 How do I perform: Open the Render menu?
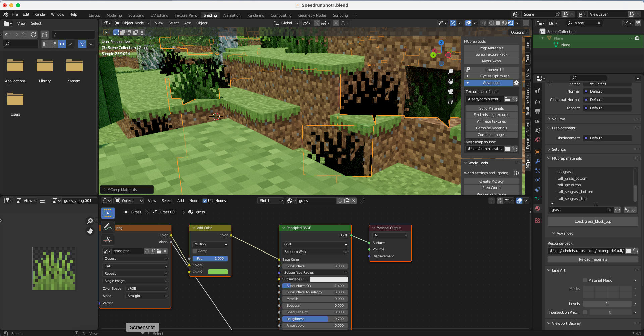coord(40,14)
